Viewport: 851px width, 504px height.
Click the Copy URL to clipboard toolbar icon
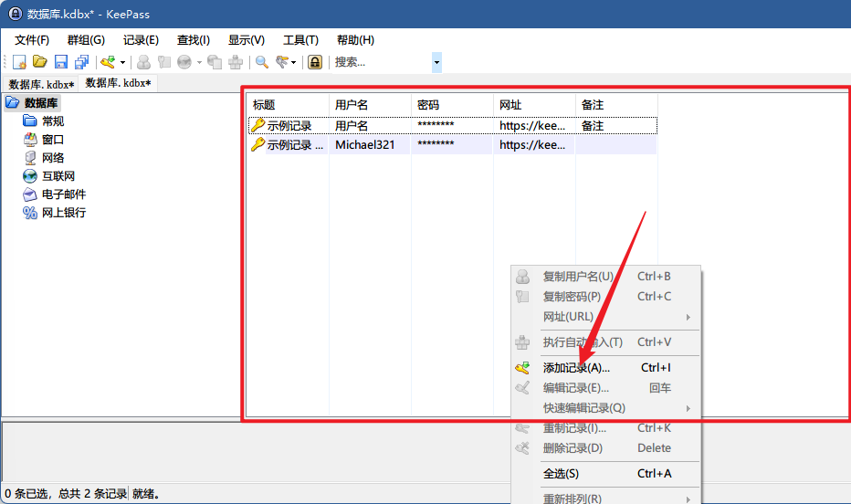[x=215, y=62]
